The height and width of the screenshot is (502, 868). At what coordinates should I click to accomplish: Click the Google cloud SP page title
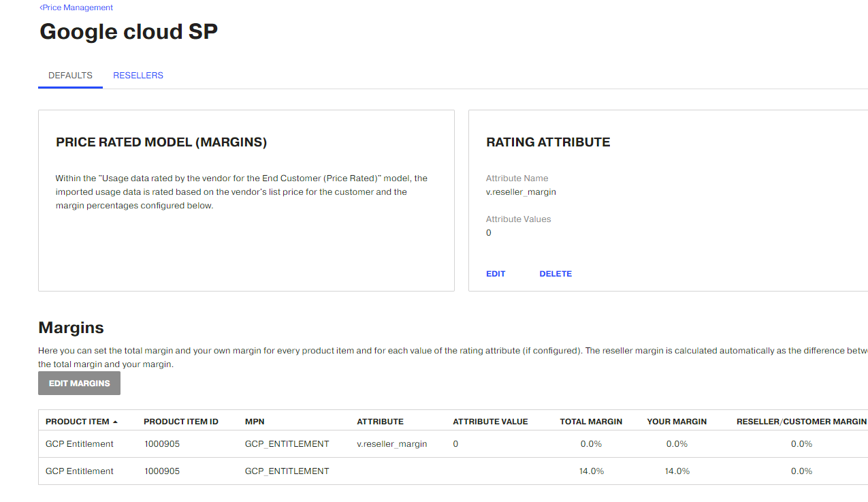[129, 32]
